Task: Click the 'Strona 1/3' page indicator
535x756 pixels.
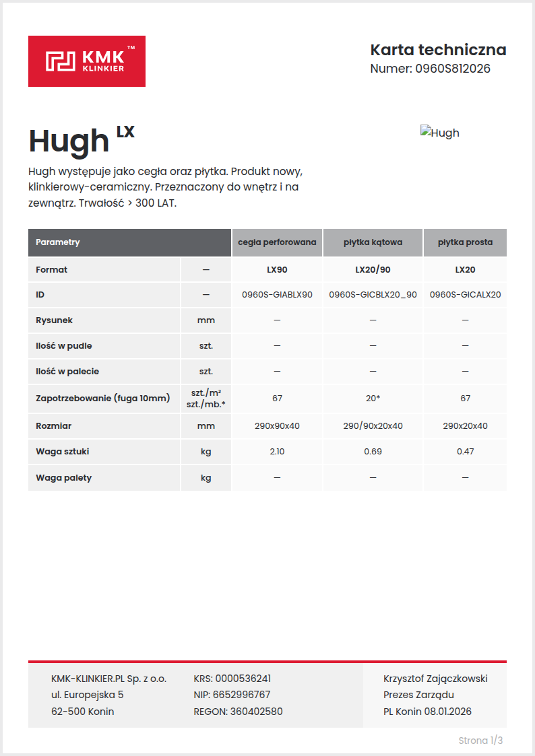Action: click(480, 741)
